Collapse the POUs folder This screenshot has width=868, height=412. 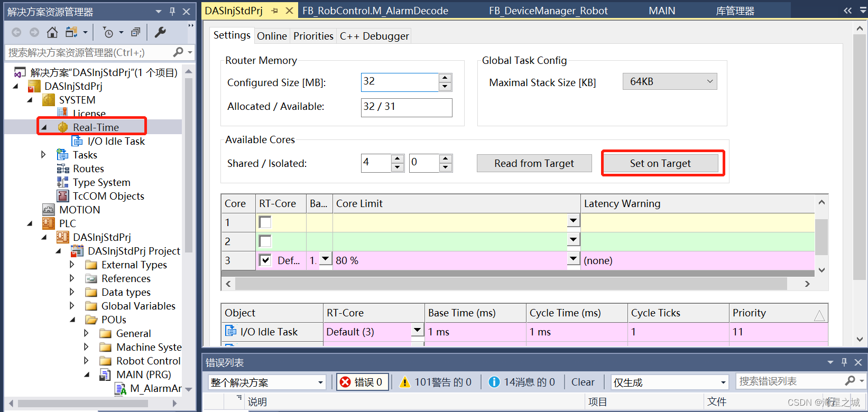[x=72, y=320]
